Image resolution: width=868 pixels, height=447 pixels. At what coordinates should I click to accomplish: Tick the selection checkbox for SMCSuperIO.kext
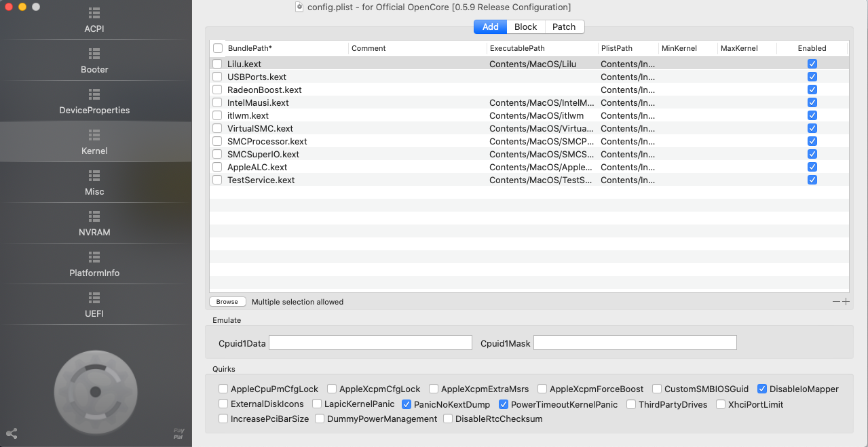[x=217, y=154]
